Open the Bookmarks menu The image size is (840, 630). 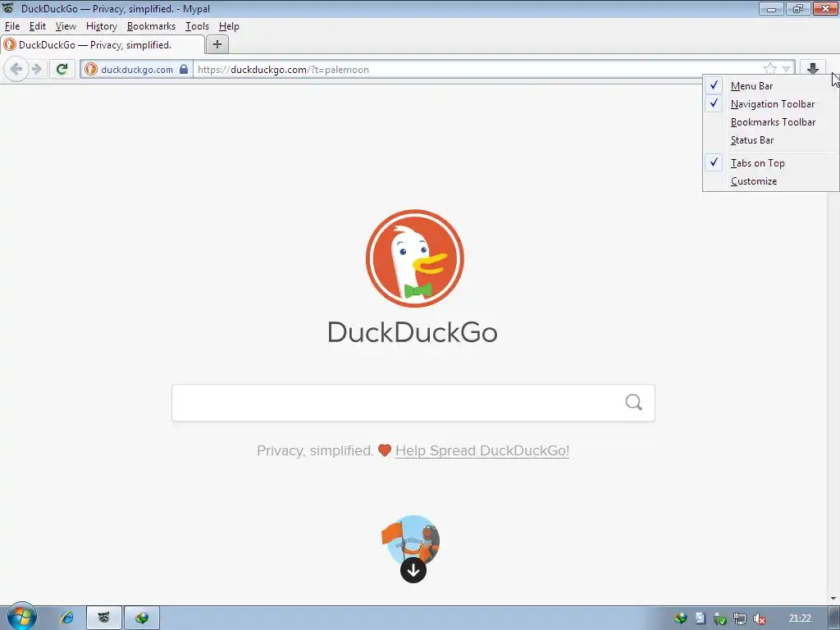[151, 26]
